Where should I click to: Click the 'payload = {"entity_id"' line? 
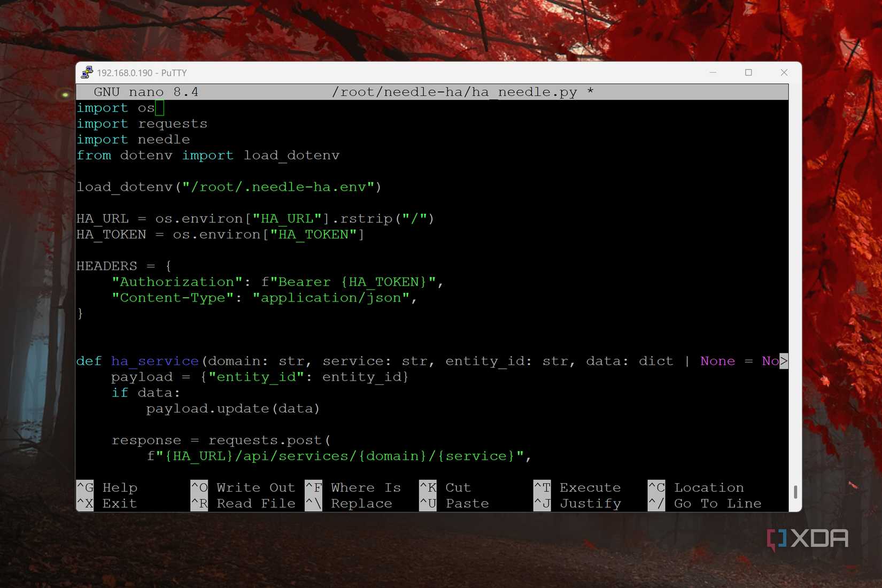pos(260,377)
